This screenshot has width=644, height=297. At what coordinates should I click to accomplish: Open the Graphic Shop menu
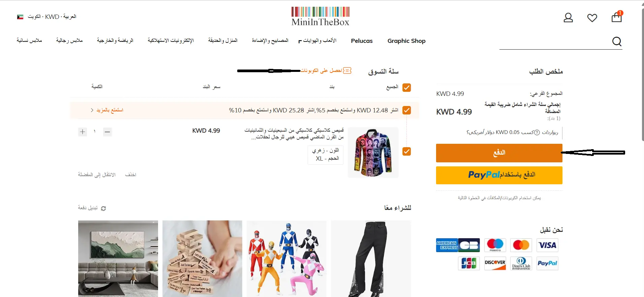click(406, 41)
